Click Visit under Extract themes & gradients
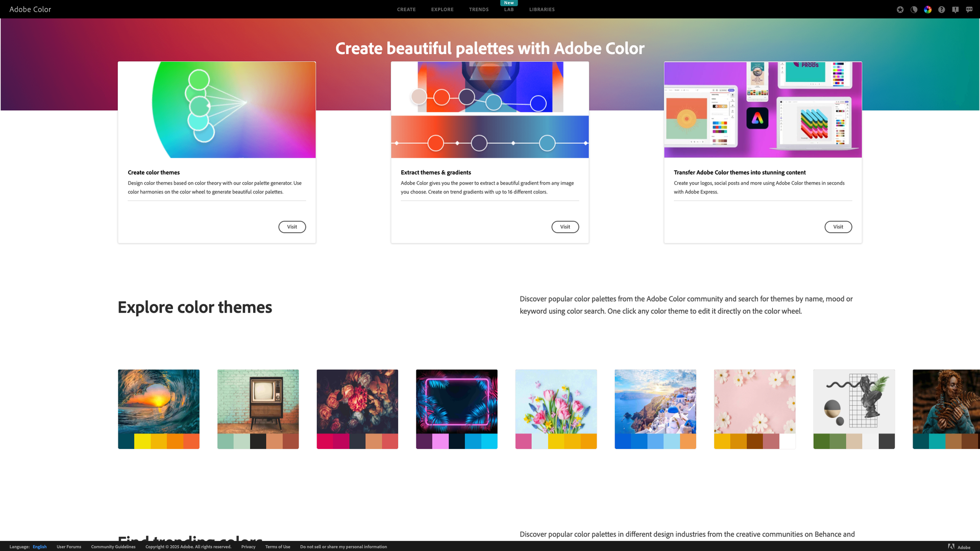The height and width of the screenshot is (551, 980). [565, 227]
